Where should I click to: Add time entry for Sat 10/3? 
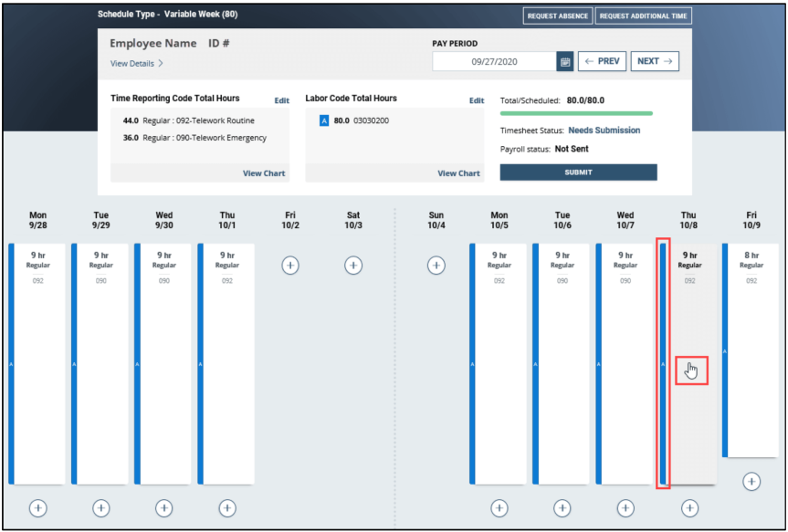[x=353, y=265]
